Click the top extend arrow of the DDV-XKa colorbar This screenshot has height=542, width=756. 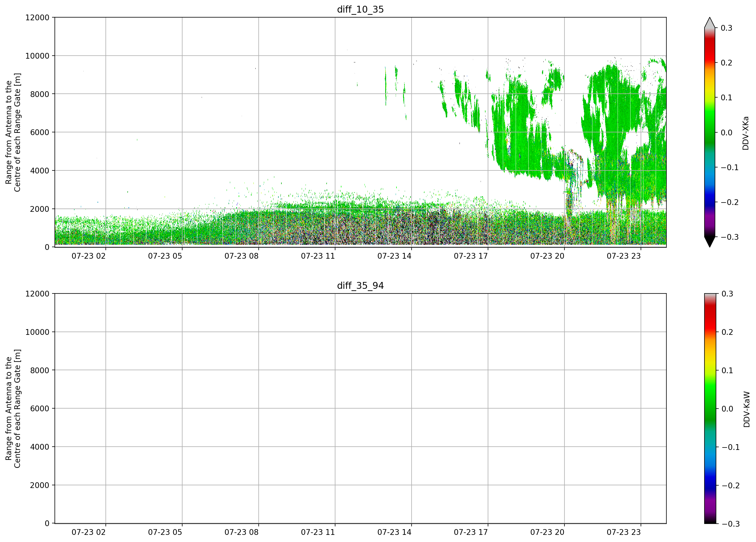coord(710,23)
